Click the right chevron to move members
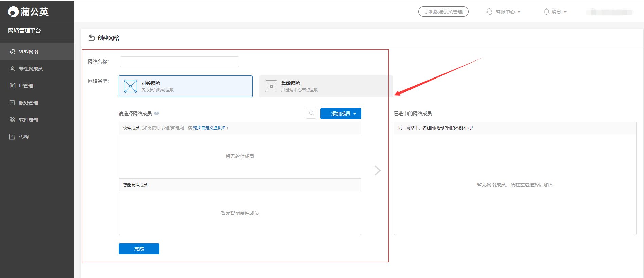 pyautogui.click(x=377, y=170)
